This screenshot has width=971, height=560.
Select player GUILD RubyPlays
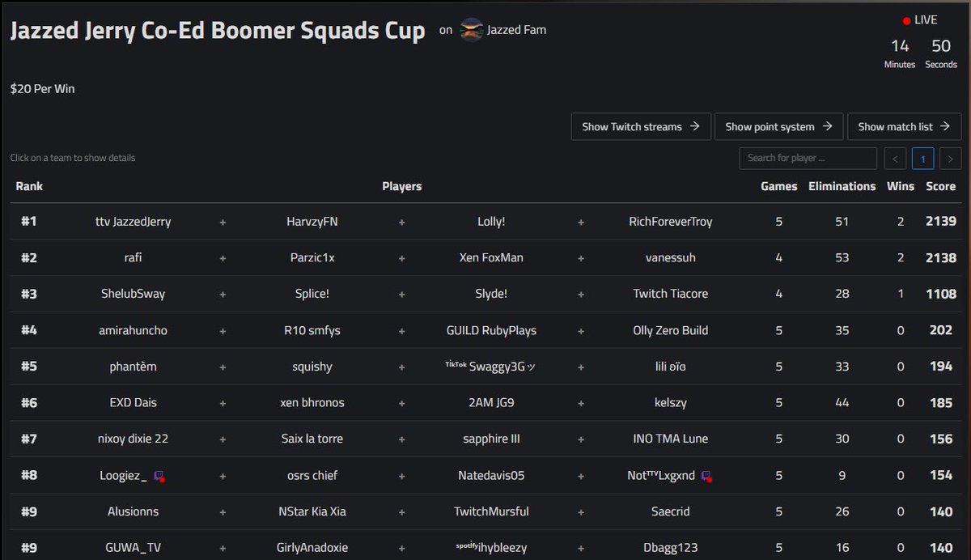tap(491, 330)
